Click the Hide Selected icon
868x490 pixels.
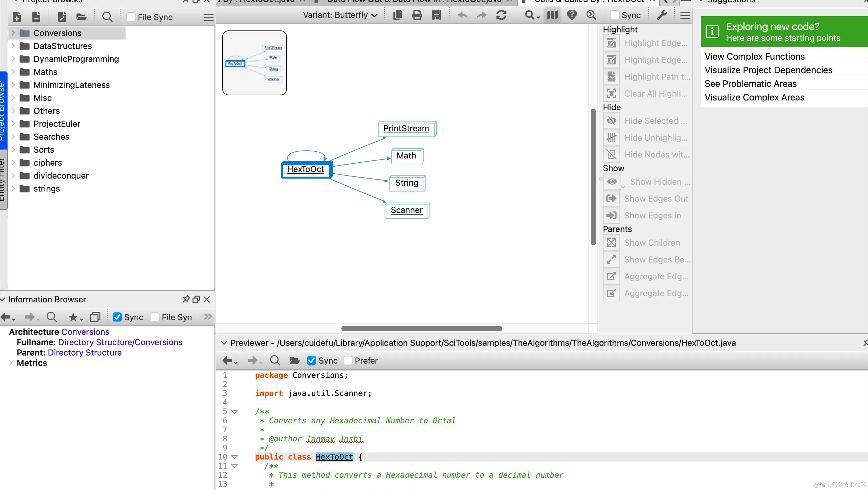click(x=611, y=121)
